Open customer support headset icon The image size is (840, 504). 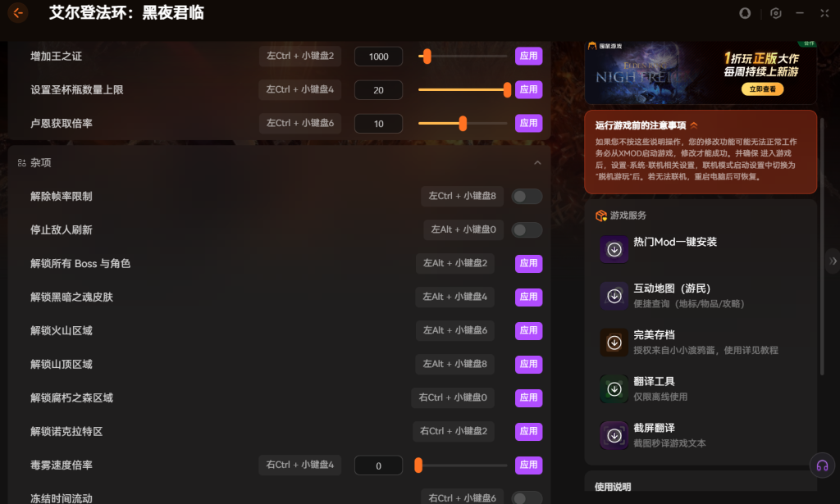point(822,465)
